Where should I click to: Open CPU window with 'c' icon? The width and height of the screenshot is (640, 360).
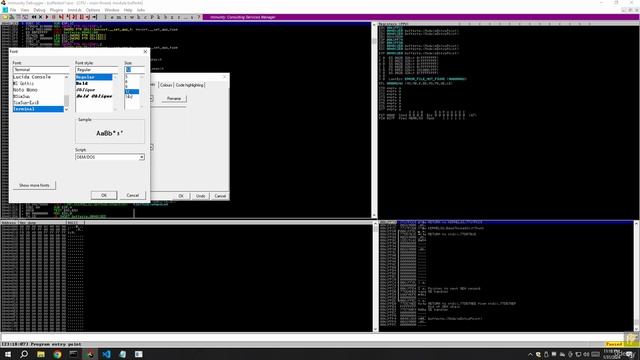click(x=146, y=17)
